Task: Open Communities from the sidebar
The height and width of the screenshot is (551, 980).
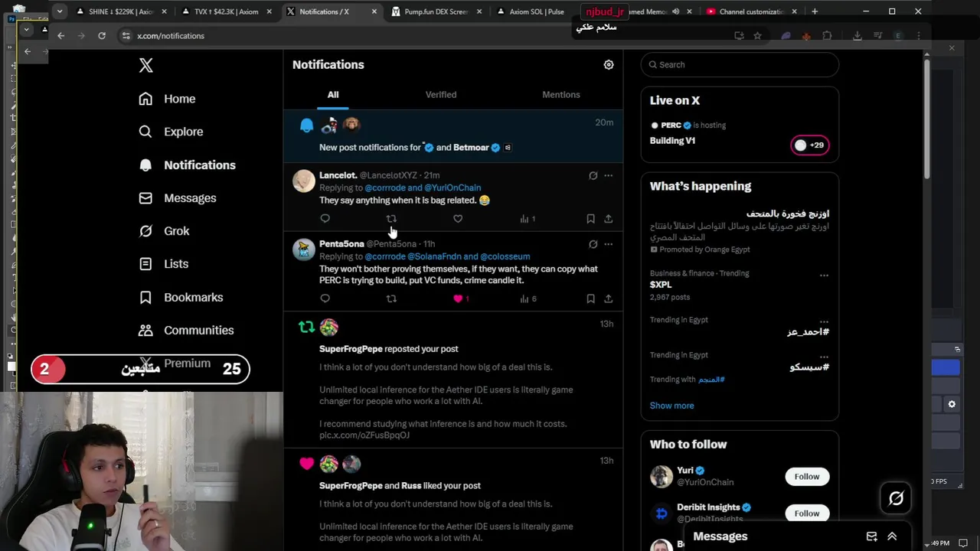Action: click(x=186, y=331)
